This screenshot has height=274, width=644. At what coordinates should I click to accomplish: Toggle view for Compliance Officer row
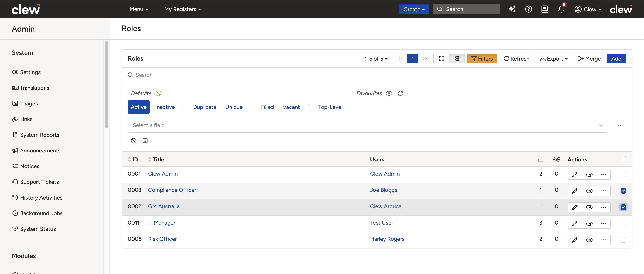(589, 191)
